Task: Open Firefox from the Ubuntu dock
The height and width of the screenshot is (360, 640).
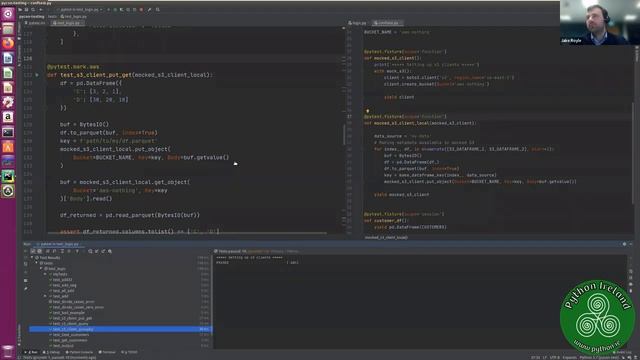Action: pyautogui.click(x=8, y=43)
